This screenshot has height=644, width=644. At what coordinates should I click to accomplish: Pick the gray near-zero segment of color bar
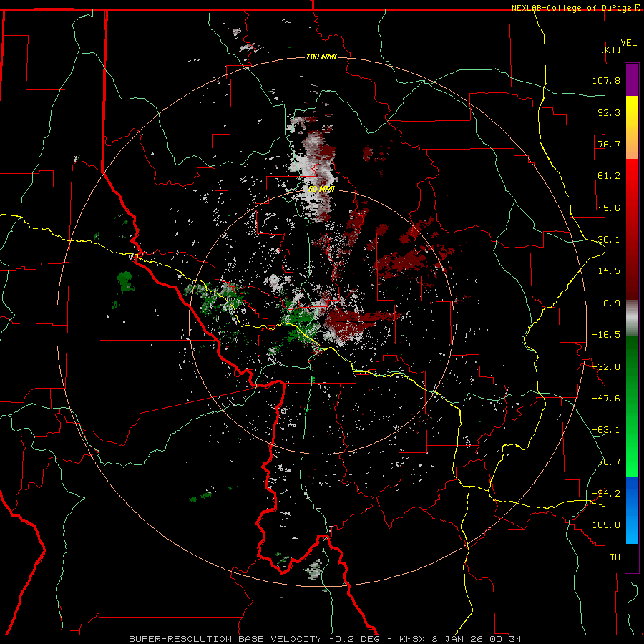coord(632,318)
